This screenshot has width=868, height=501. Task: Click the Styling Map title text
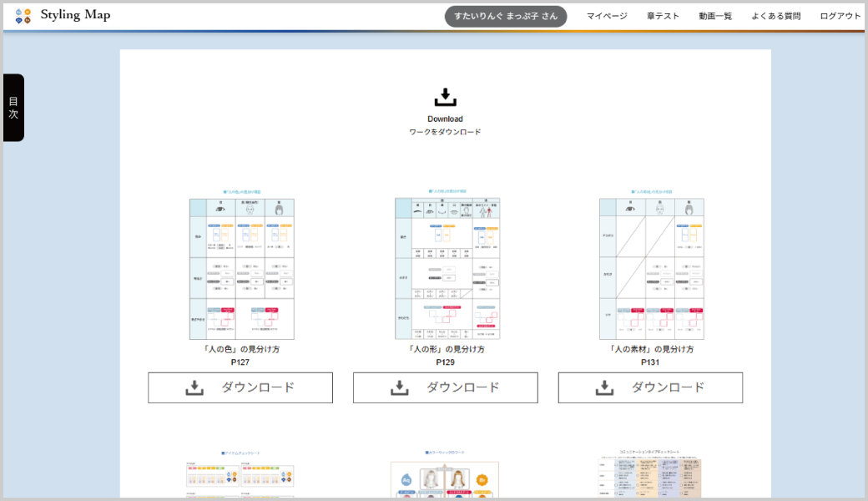pyautogui.click(x=75, y=15)
